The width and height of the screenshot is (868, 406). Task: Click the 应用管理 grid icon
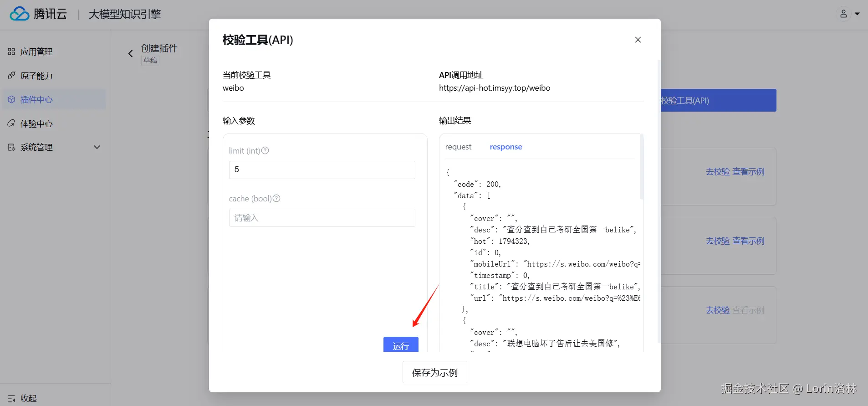coord(11,52)
